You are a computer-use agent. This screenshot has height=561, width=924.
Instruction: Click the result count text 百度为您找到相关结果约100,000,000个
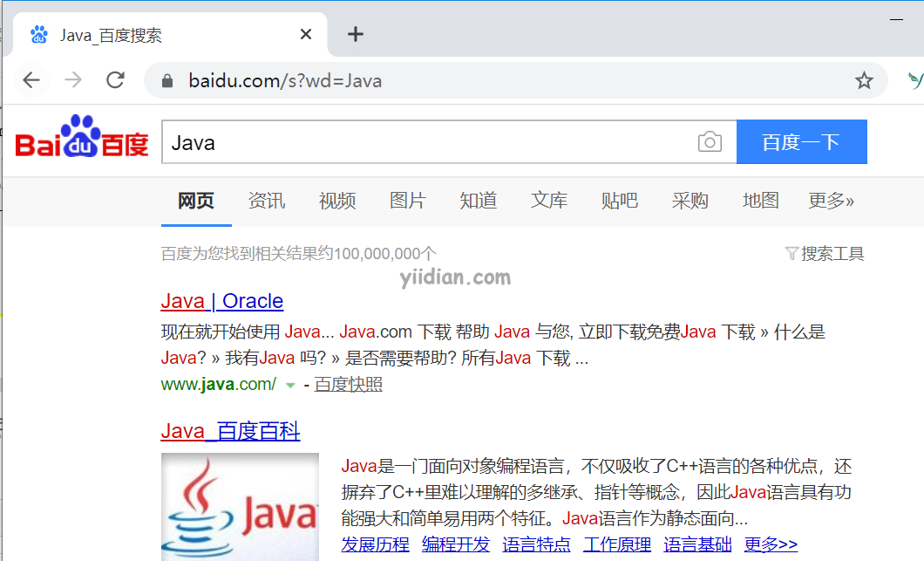pos(299,254)
